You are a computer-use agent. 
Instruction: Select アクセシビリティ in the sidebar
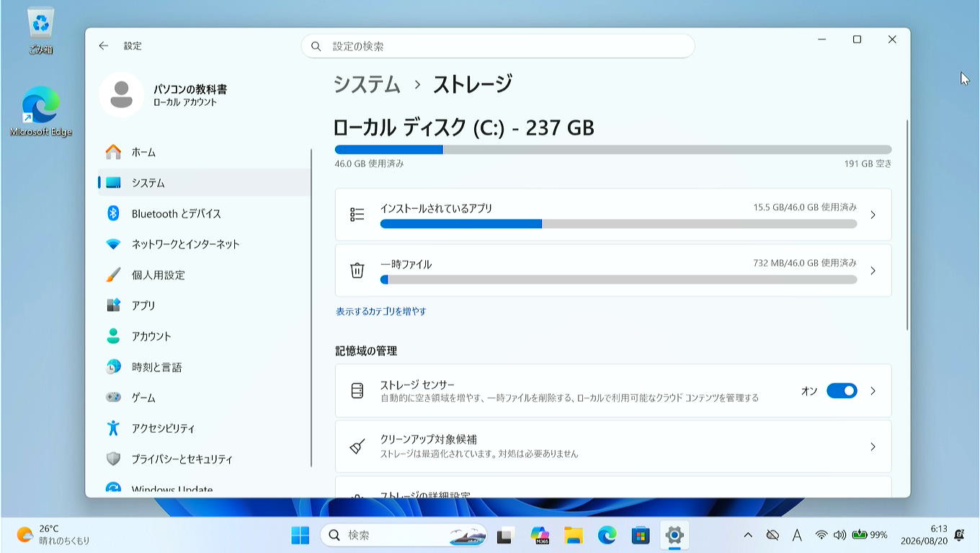pos(205,428)
